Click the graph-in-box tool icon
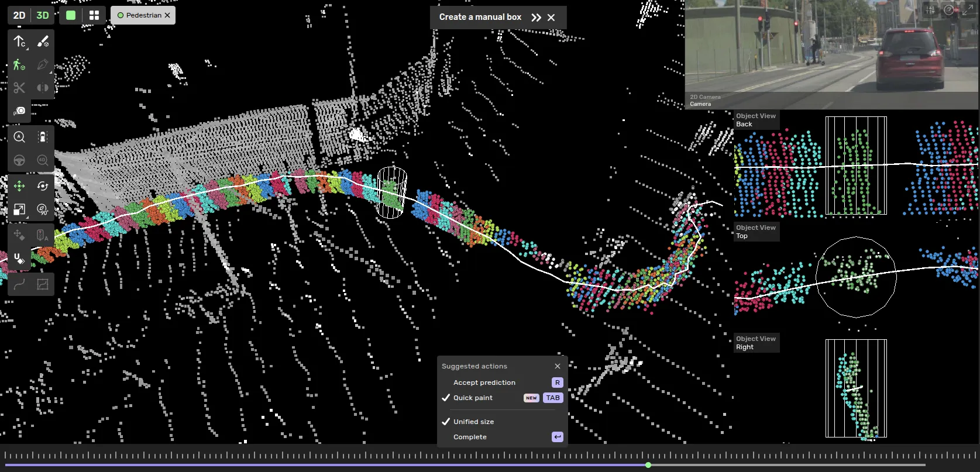The width and height of the screenshot is (980, 472). pos(43,284)
